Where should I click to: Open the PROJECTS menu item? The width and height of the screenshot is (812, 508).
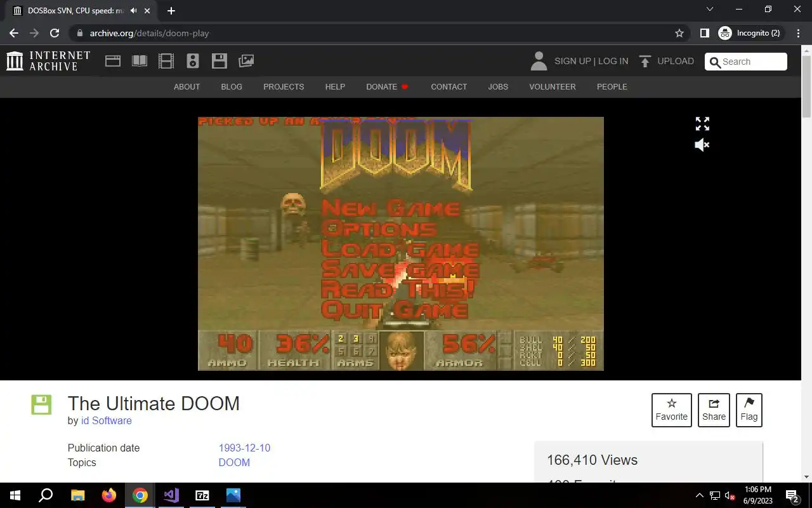(x=284, y=87)
